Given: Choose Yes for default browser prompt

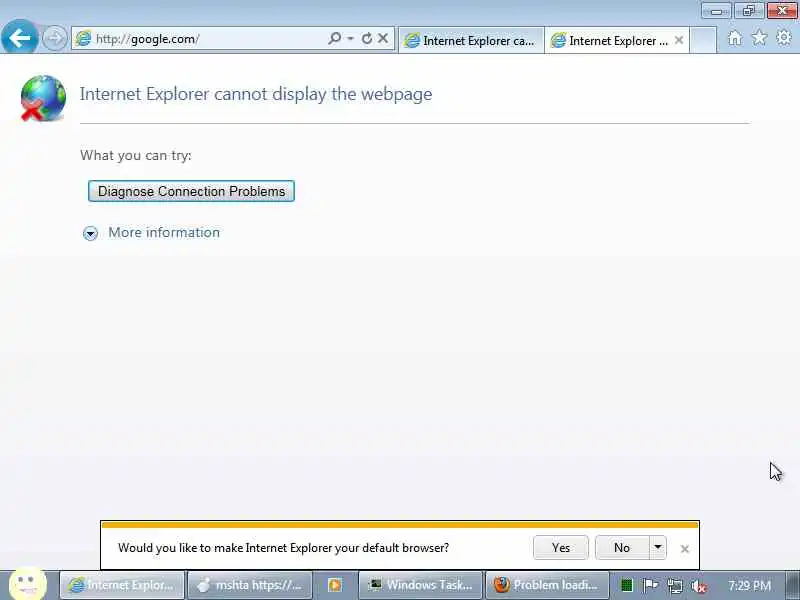Looking at the screenshot, I should 561,547.
